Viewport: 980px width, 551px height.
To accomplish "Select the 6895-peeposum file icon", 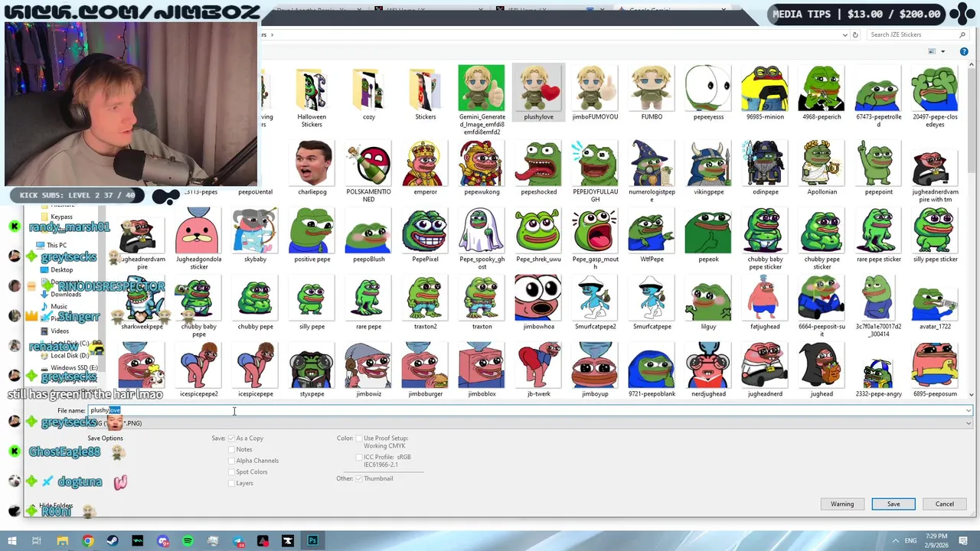I will (935, 366).
